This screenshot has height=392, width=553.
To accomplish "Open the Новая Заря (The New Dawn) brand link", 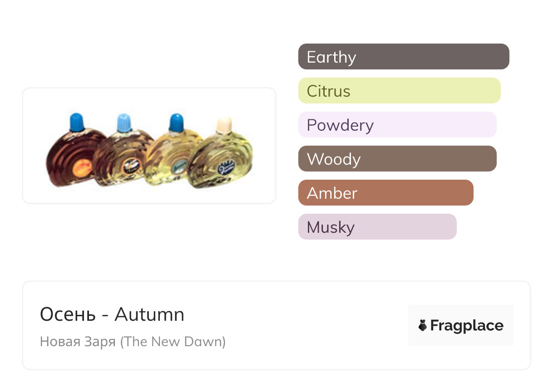I will (133, 341).
